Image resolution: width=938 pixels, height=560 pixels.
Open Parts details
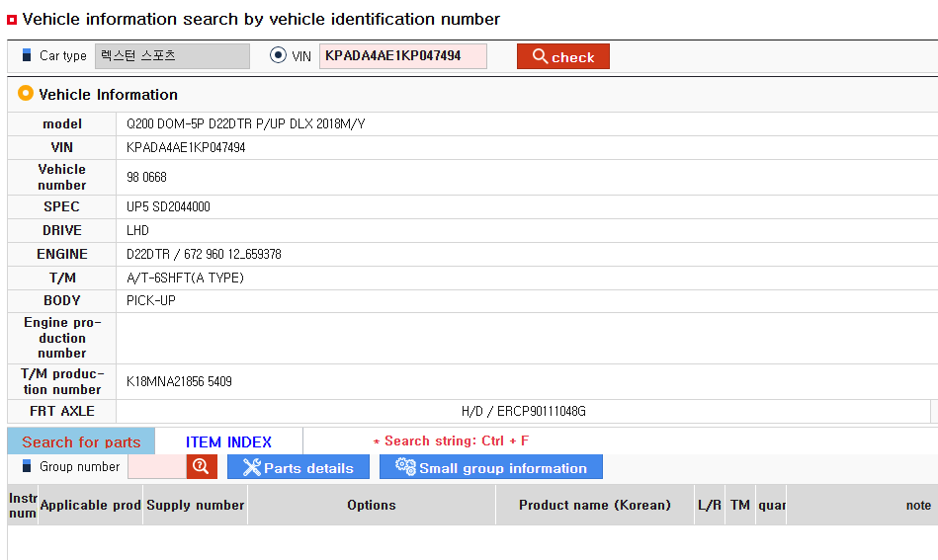(x=298, y=467)
